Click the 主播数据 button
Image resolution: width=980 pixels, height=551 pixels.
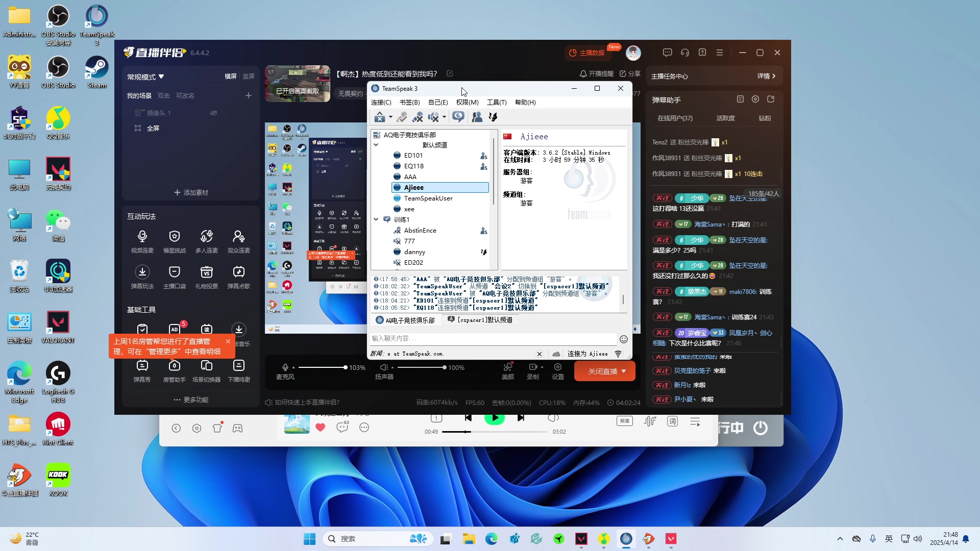[x=587, y=53]
